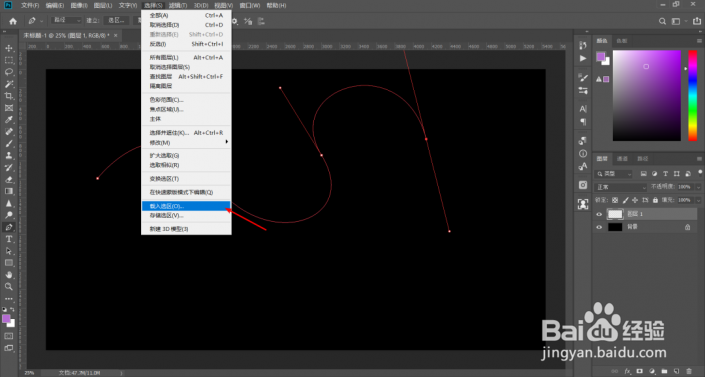Open the color panel menu icon
705x377 pixels.
[699, 41]
